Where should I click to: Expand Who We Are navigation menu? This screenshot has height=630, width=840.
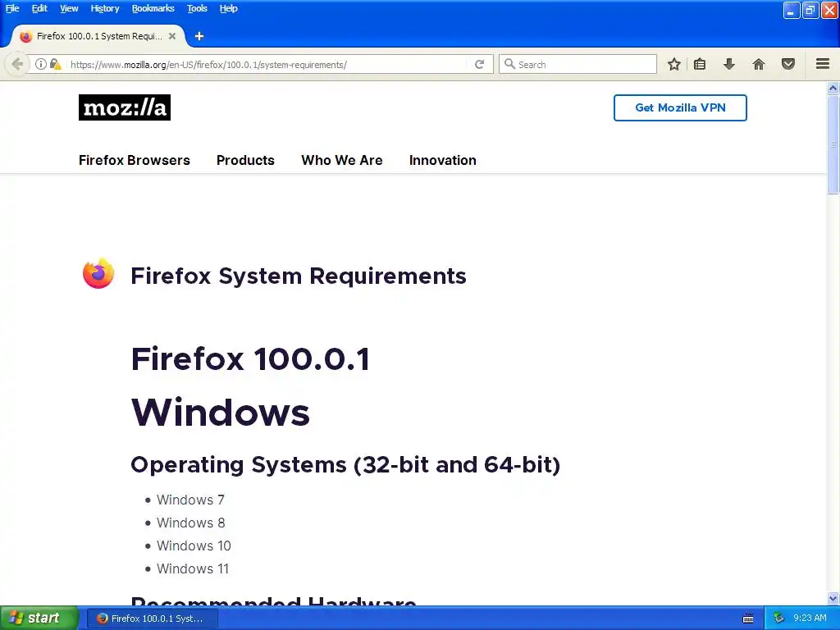(342, 160)
